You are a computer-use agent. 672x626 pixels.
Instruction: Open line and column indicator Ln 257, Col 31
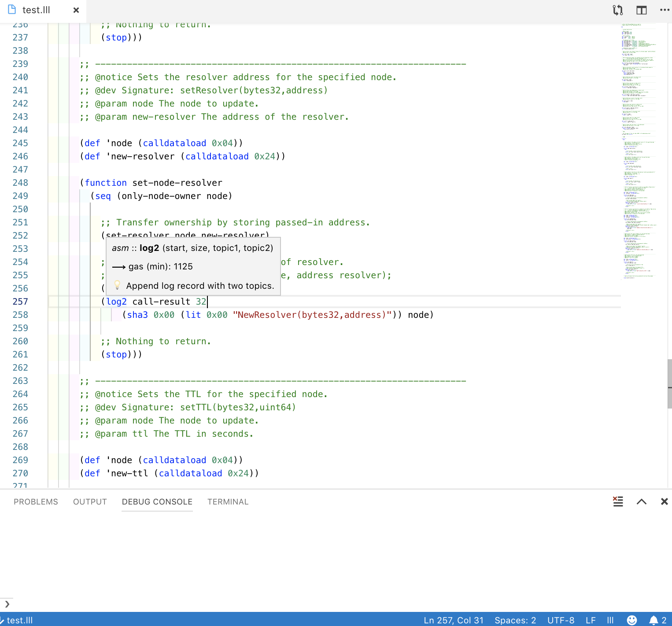pos(454,620)
